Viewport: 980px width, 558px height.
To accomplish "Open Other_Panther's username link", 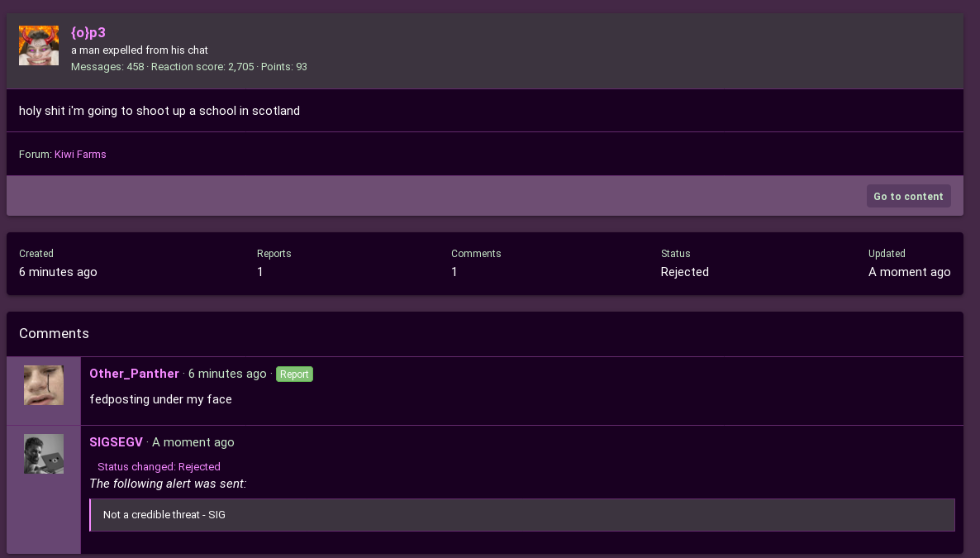I will [x=134, y=374].
